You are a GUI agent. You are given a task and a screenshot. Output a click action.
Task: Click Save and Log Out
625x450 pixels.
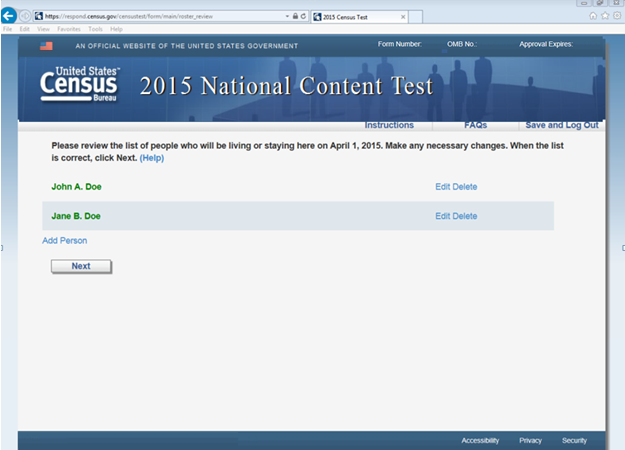[562, 125]
